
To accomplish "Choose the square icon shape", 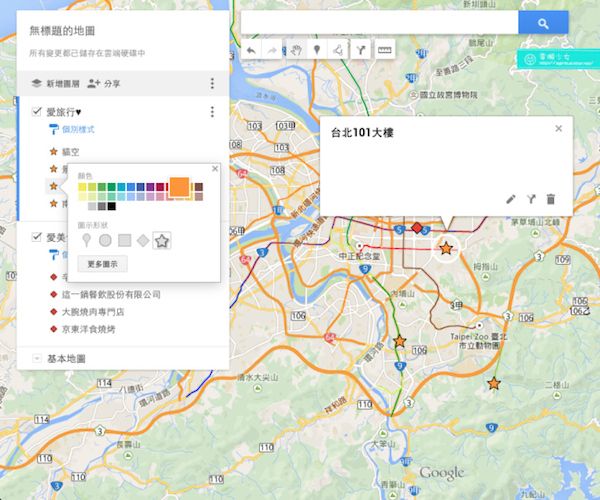I will coord(124,240).
